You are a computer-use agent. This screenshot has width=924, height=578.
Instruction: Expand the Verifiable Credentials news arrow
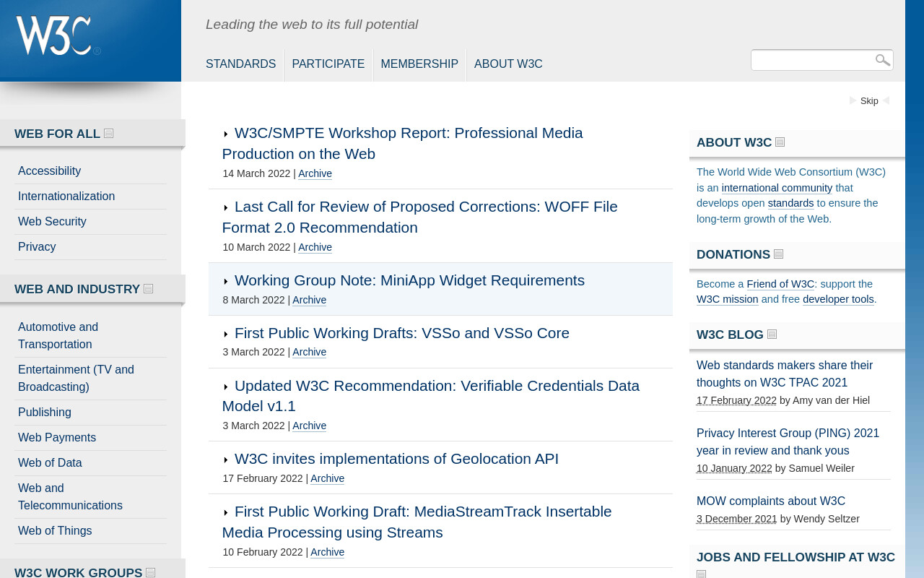[226, 387]
